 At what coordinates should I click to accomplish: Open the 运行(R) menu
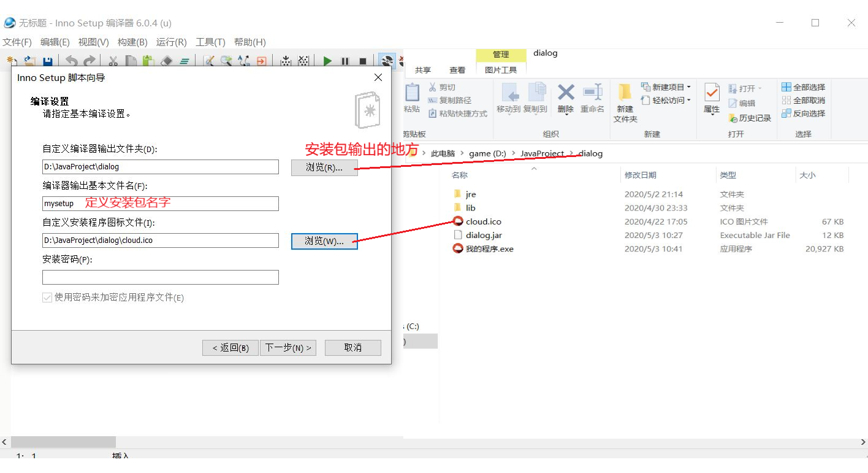click(x=171, y=42)
